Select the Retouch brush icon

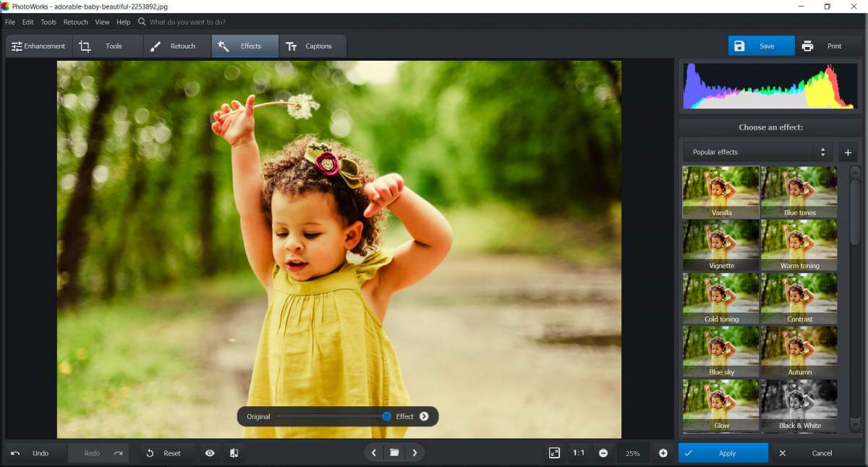pyautogui.click(x=155, y=46)
